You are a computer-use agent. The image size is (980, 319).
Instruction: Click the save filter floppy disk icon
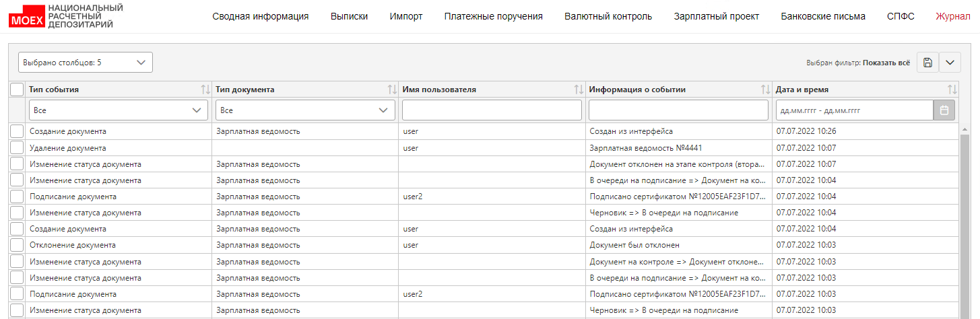click(x=927, y=63)
